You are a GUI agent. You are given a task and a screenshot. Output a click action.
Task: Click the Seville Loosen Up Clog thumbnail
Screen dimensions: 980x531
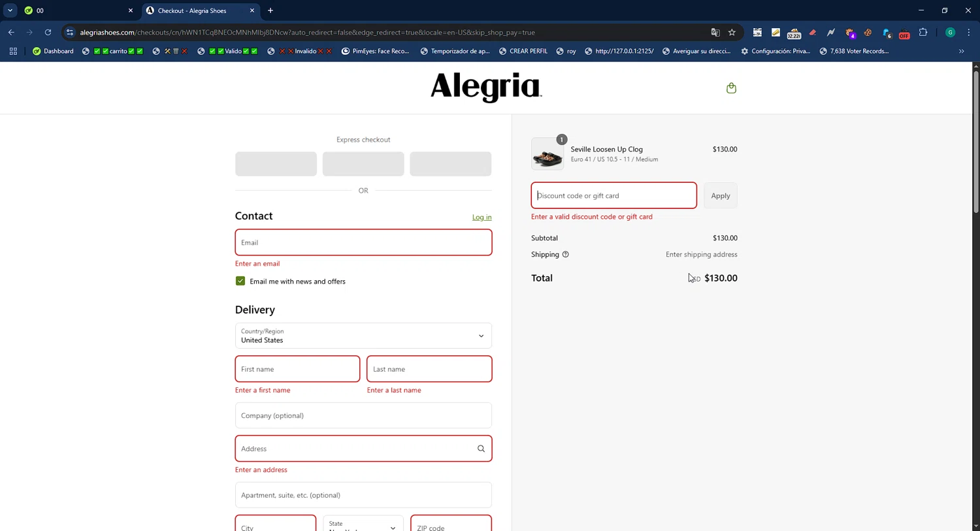click(547, 154)
